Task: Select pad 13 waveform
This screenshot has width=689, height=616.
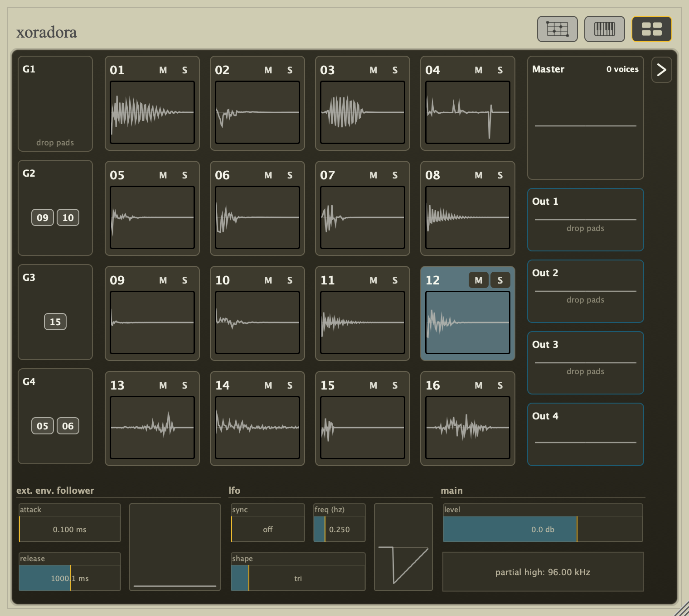Action: click(152, 428)
